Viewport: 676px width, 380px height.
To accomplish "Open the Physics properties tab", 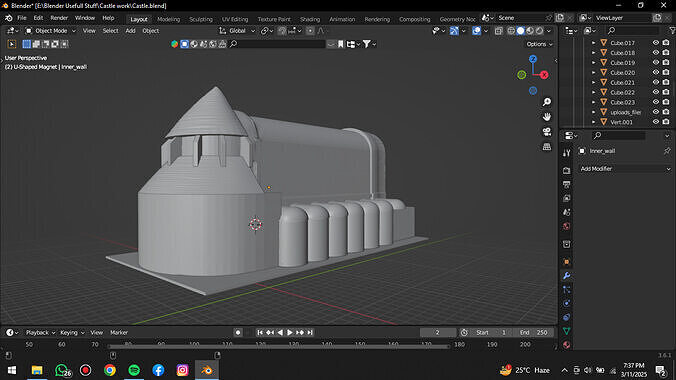I will (x=566, y=303).
